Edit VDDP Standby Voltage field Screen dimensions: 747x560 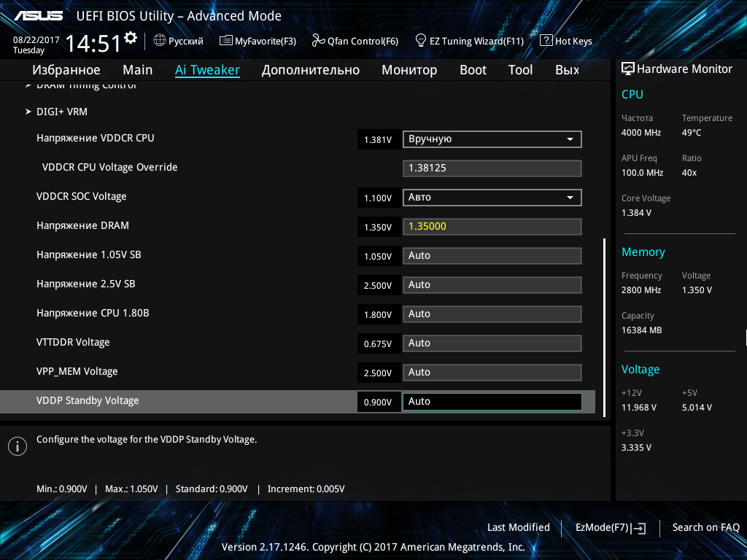[492, 402]
